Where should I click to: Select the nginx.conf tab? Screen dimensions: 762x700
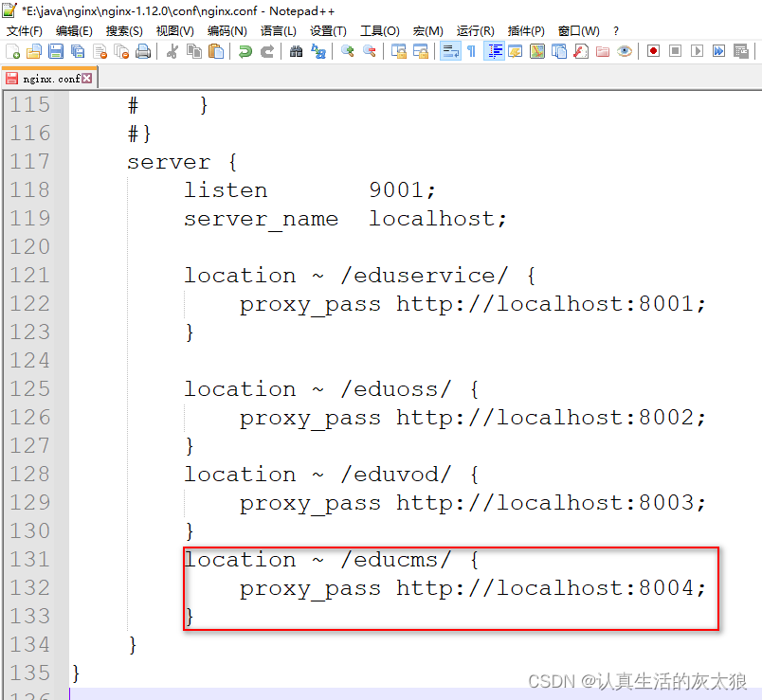click(51, 79)
